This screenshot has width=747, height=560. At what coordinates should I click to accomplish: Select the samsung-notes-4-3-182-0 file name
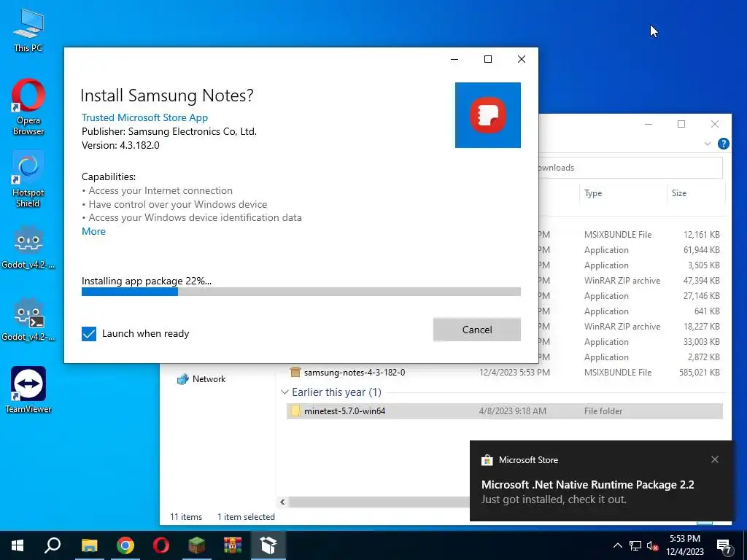click(x=355, y=373)
